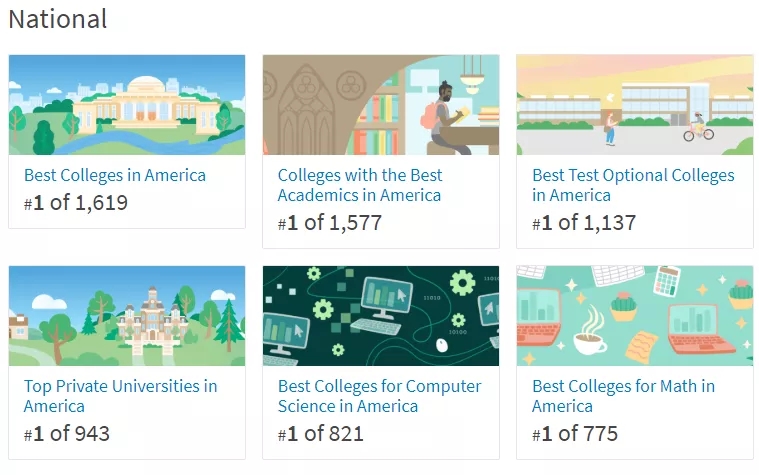The height and width of the screenshot is (475, 759).
Task: Click the #1 of 821 ranking text
Action: [321, 434]
